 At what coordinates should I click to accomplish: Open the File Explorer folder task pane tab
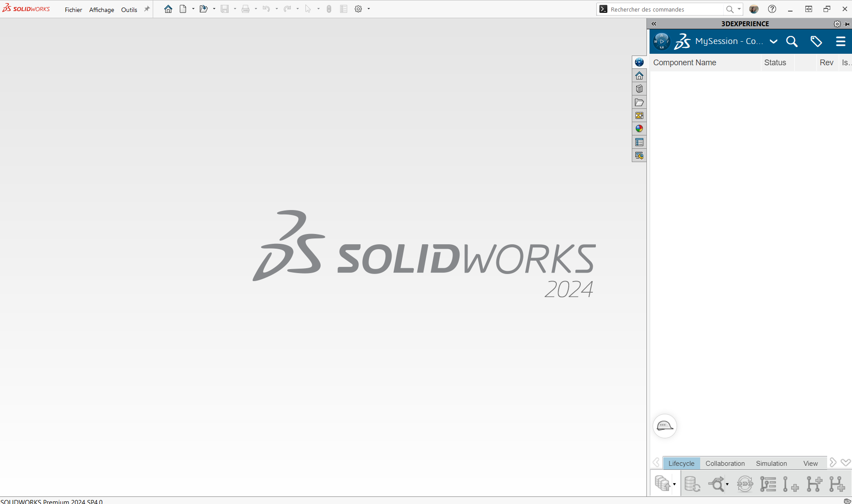pyautogui.click(x=639, y=102)
